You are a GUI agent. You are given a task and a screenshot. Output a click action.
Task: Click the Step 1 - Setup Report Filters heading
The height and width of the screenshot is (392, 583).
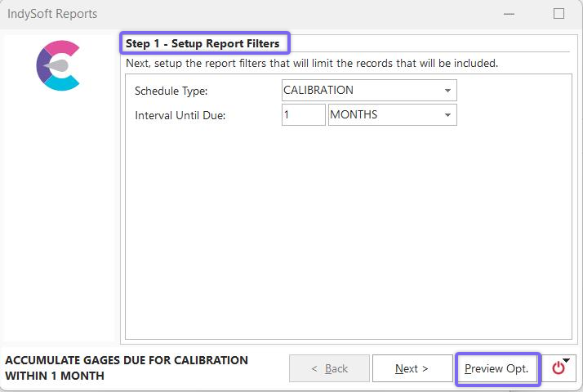click(x=202, y=43)
